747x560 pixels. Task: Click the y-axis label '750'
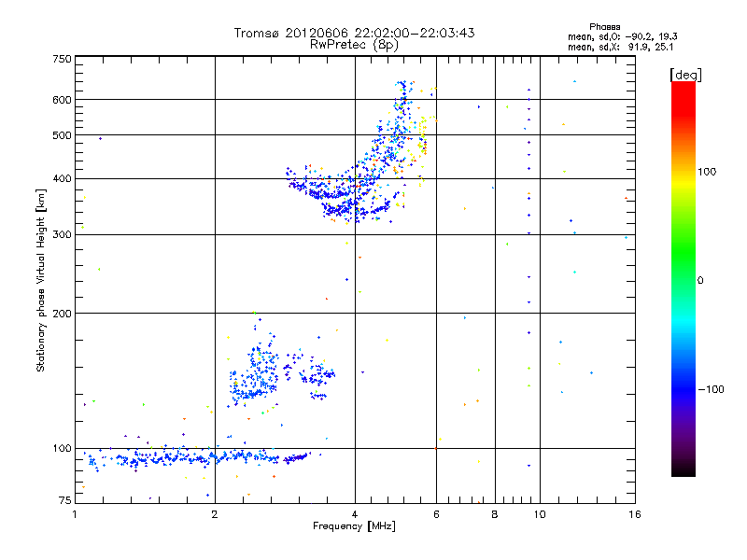[x=62, y=59]
